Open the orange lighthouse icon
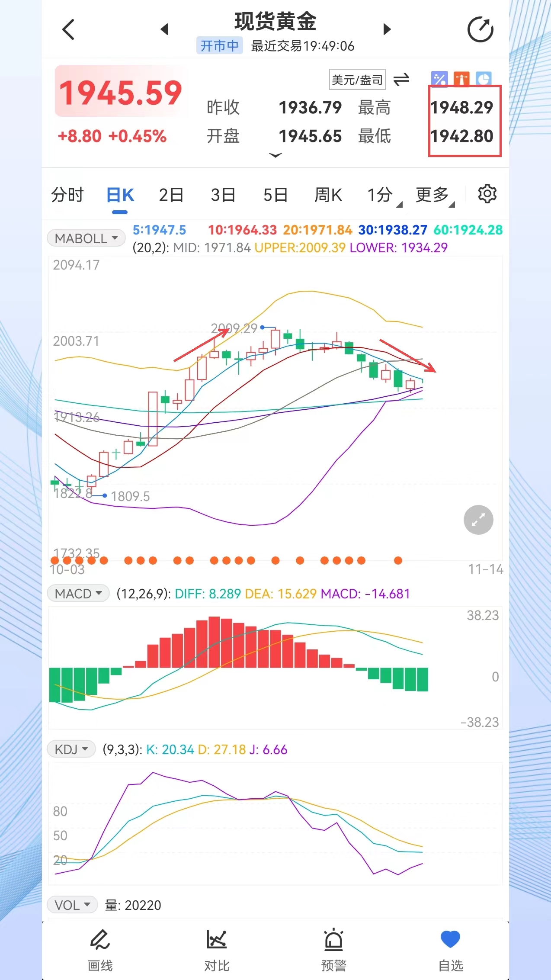 [x=461, y=79]
